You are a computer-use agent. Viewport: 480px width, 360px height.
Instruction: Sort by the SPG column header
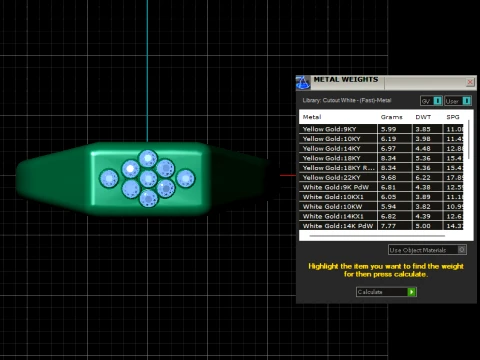coord(453,117)
